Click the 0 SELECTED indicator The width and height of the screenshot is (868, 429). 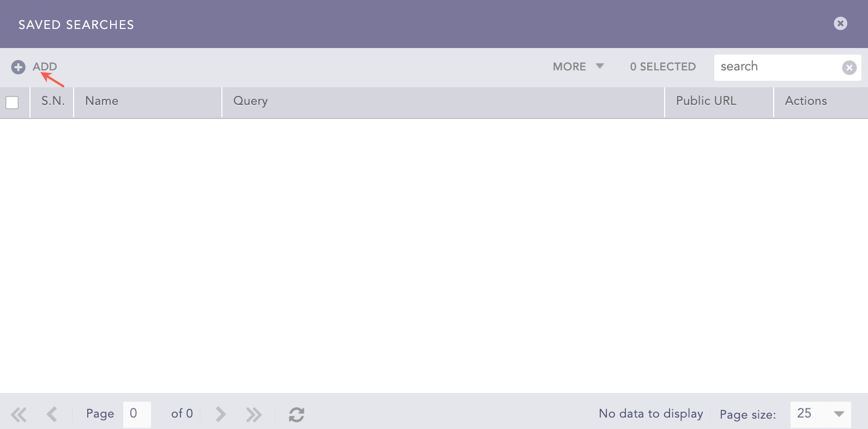(x=662, y=67)
